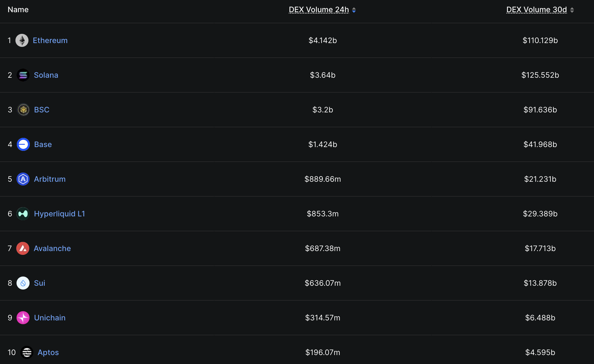Click the BSC chain logo

click(23, 110)
